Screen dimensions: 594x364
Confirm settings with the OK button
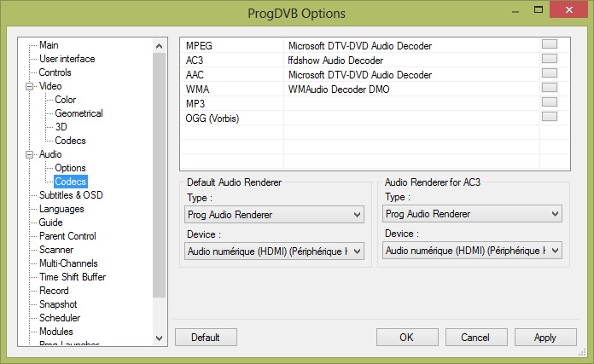(x=406, y=337)
